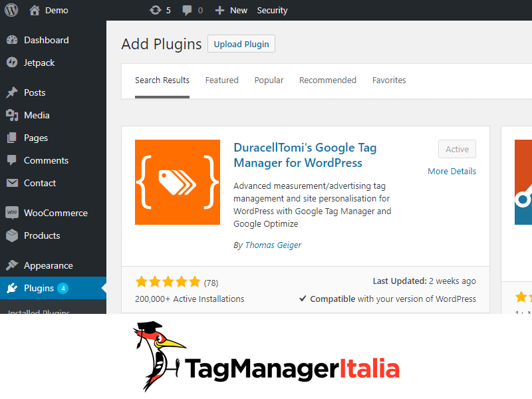Open the Media library menu
The height and width of the screenshot is (399, 532).
(x=37, y=115)
